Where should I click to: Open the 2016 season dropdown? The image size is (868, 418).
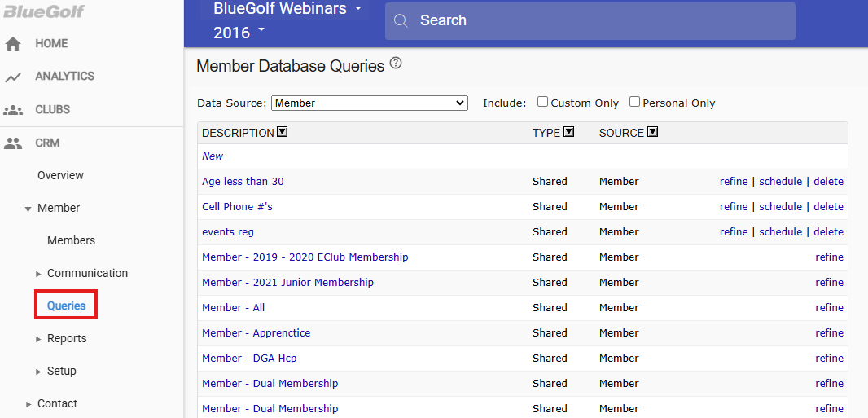(x=239, y=33)
